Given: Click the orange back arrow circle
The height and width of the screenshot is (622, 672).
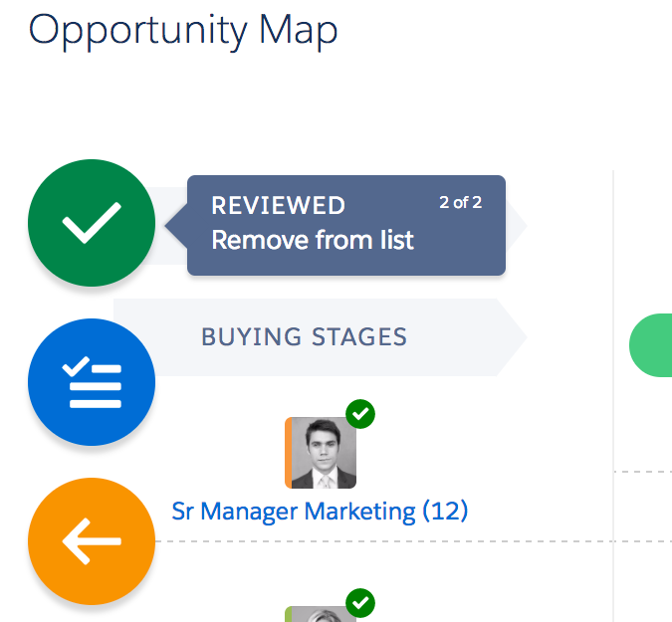Looking at the screenshot, I should click(x=92, y=541).
